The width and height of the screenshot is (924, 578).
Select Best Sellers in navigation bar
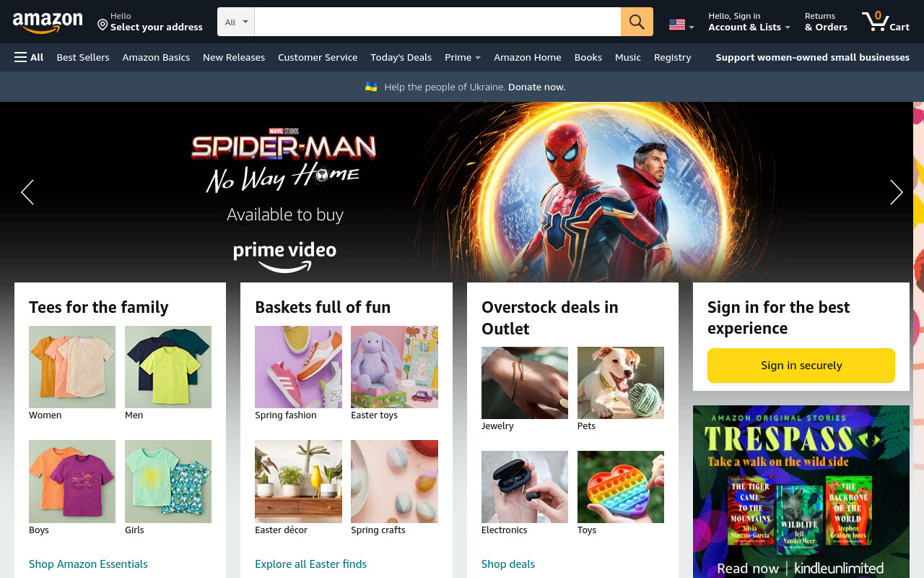point(83,57)
